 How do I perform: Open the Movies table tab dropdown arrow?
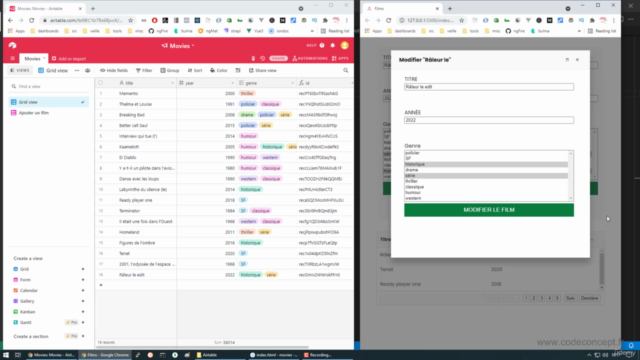pyautogui.click(x=44, y=58)
